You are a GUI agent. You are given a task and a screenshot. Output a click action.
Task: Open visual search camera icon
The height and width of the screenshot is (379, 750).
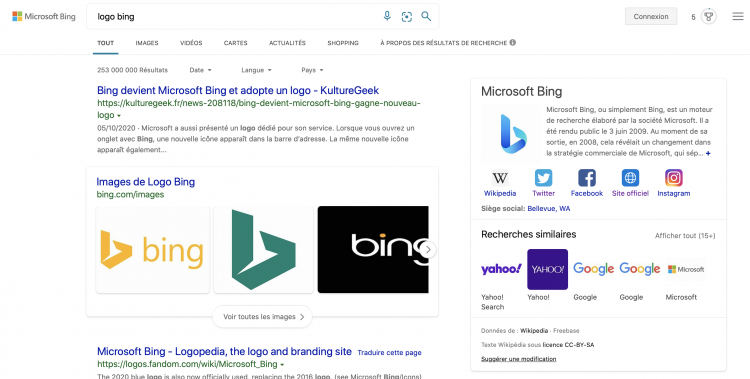pos(407,17)
